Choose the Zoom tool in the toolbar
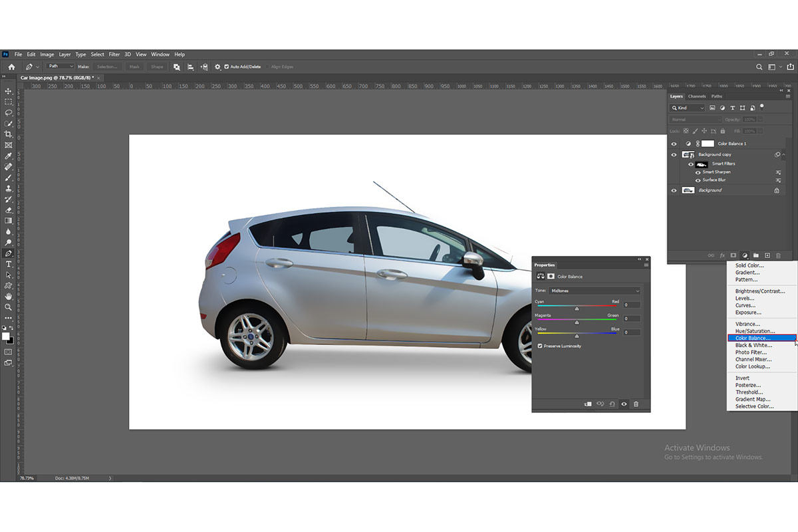 point(9,307)
